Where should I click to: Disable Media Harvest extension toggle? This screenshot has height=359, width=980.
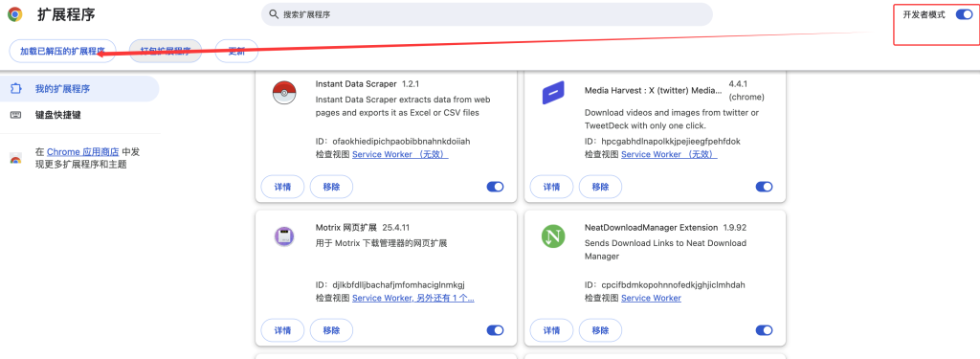(x=764, y=187)
